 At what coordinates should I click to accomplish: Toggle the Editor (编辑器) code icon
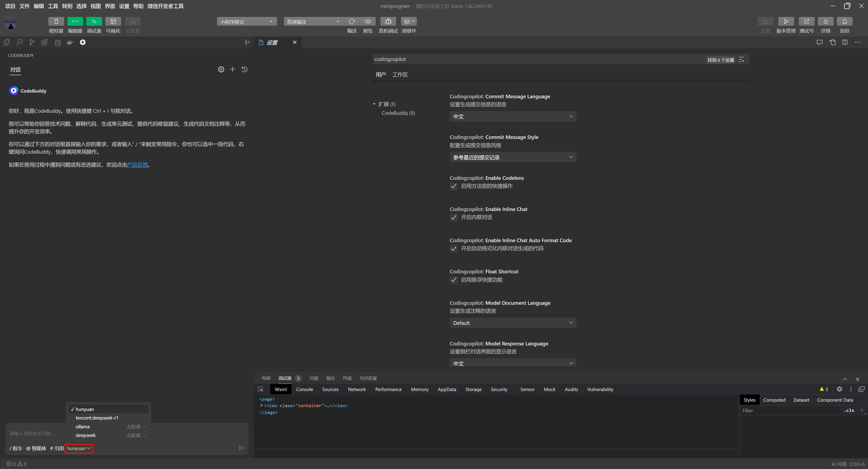click(x=75, y=21)
